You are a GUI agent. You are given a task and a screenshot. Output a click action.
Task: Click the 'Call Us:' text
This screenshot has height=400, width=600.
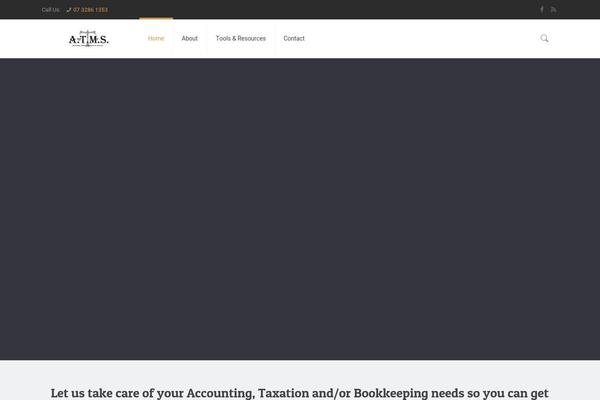coord(51,10)
